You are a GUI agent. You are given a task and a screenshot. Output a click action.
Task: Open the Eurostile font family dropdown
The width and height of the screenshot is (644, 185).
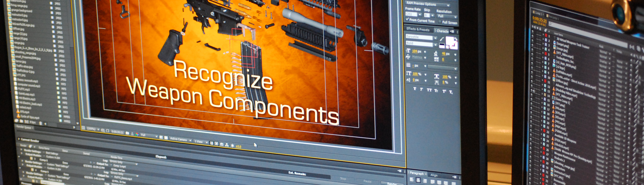[x=421, y=37]
